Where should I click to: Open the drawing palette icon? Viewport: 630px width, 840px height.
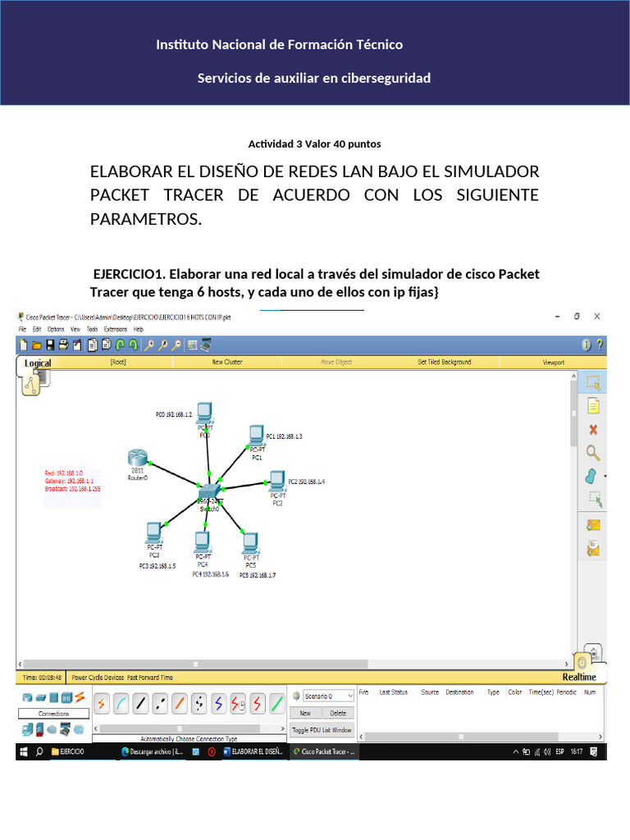pyautogui.click(x=192, y=345)
